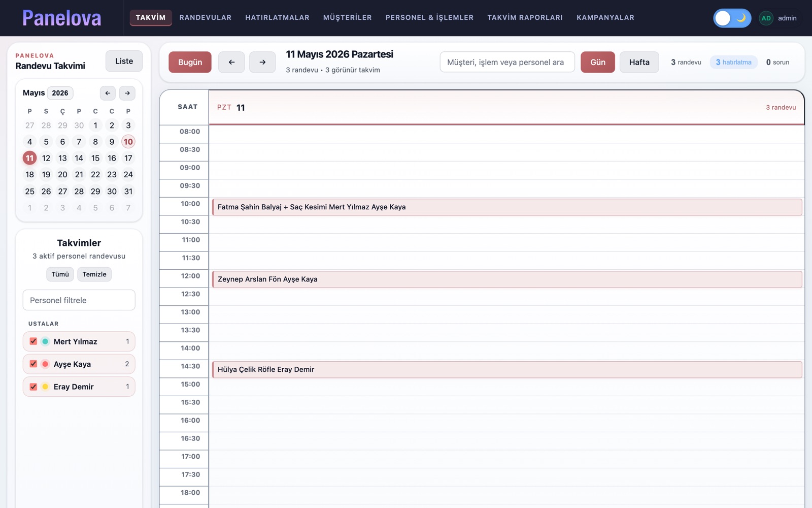This screenshot has height=508, width=812.
Task: Click Eray Demir yellow color dot
Action: coord(45,387)
